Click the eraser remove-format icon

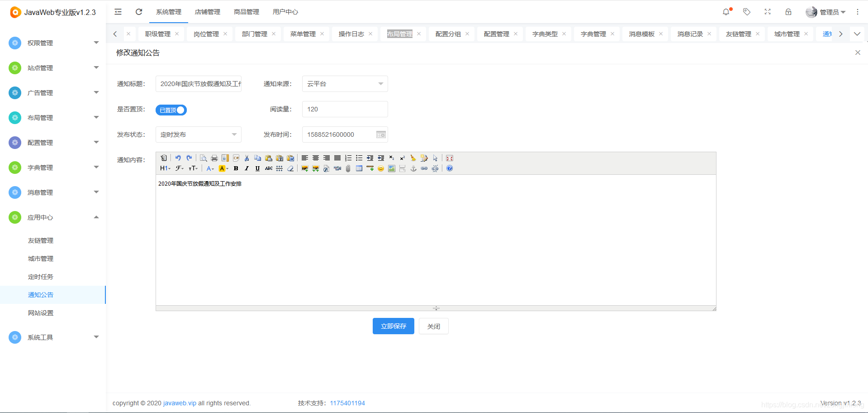pos(290,168)
